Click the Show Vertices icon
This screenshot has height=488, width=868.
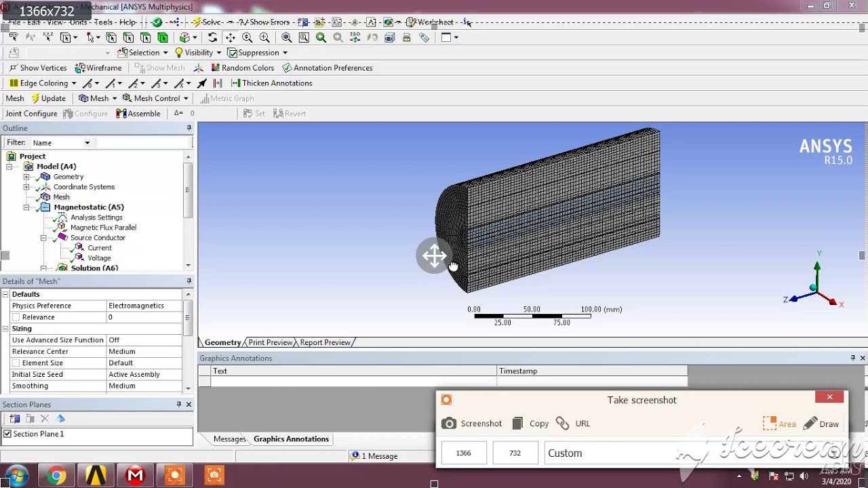[13, 68]
